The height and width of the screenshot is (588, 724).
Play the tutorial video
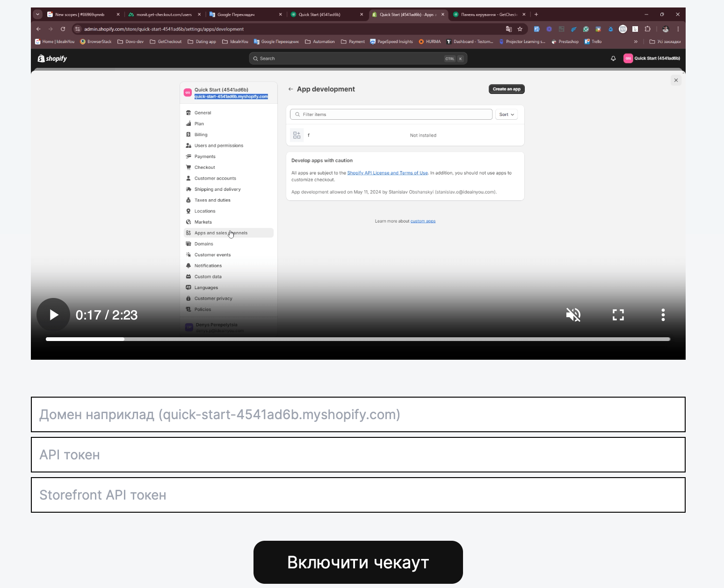click(53, 315)
